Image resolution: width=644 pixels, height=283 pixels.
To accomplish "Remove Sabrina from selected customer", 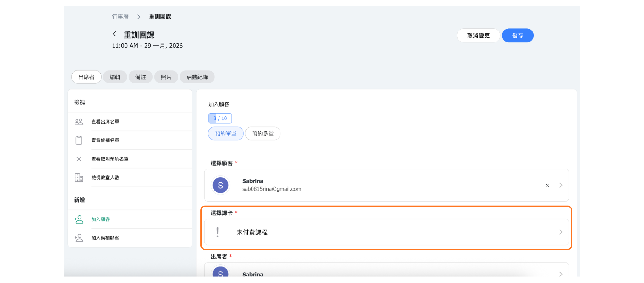I will tap(547, 185).
